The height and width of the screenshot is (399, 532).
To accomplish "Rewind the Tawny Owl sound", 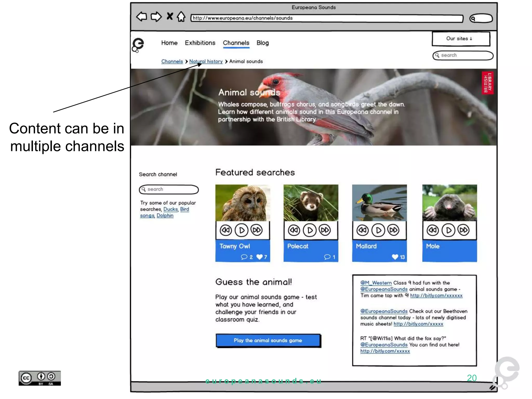I will (x=226, y=230).
